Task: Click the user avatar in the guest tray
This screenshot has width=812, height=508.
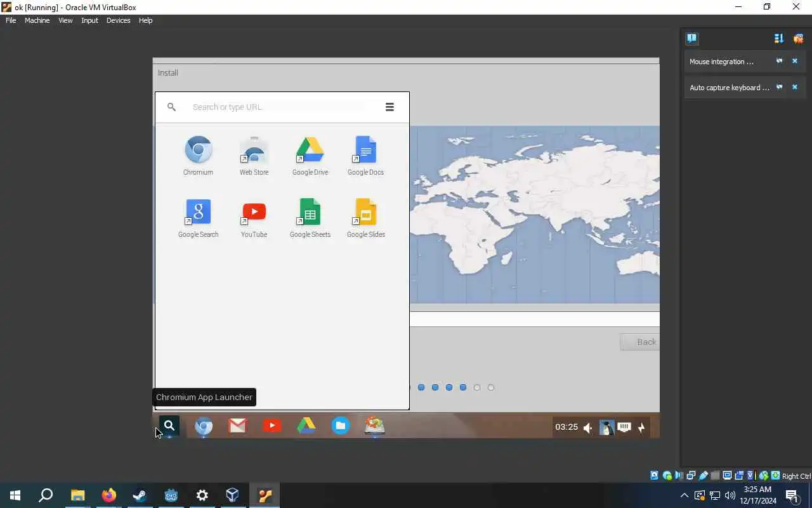Action: [x=606, y=427]
